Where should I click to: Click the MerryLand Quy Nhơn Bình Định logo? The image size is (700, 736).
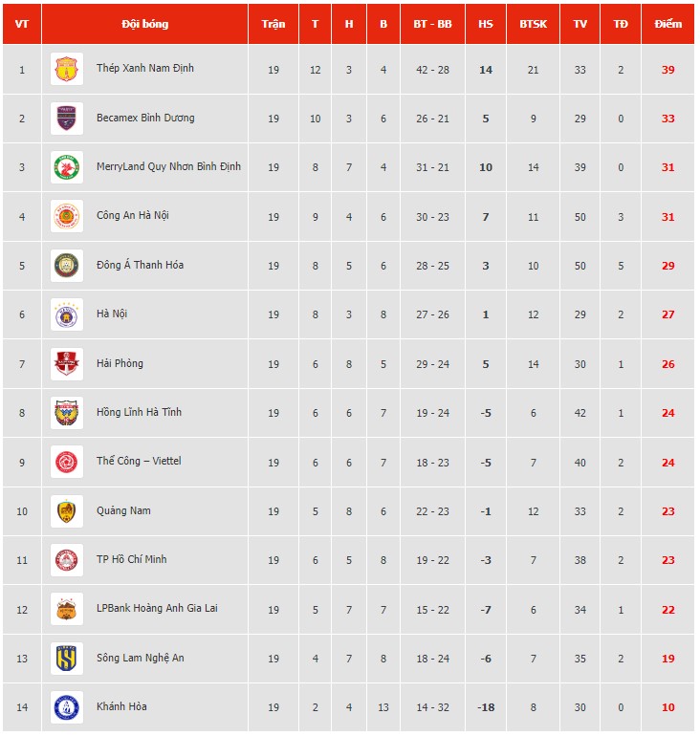pyautogui.click(x=67, y=167)
